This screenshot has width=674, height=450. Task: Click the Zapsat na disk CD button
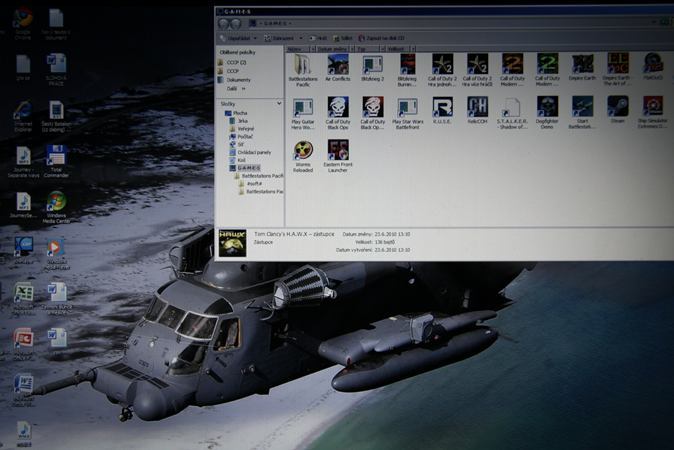point(382,38)
